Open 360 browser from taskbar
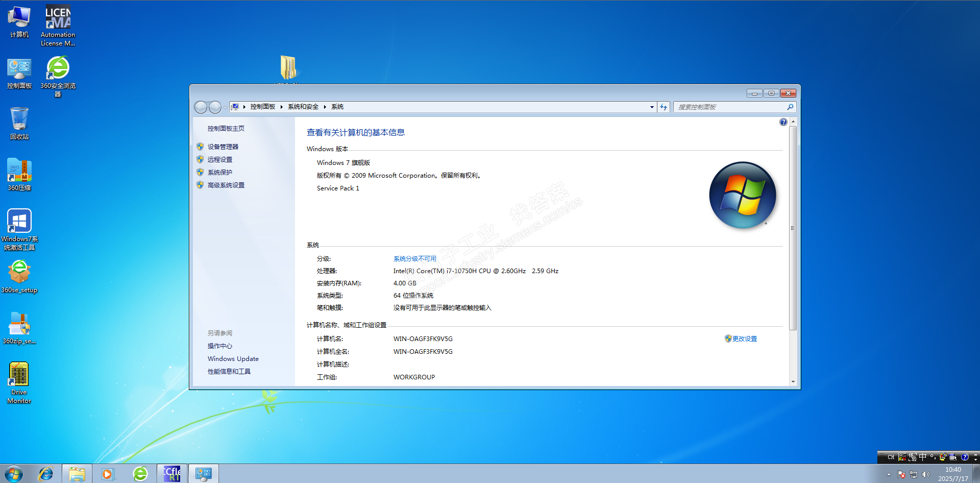Viewport: 980px width, 483px height. pos(140,474)
